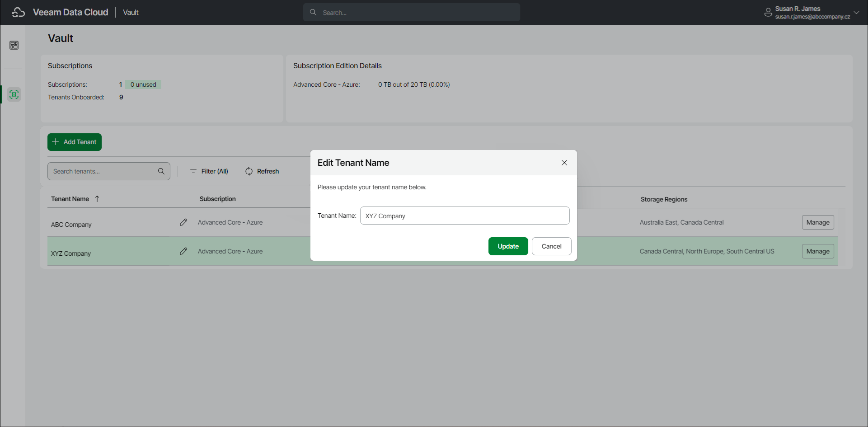Viewport: 868px width, 427px height.
Task: Edit XYZ Company name with pencil icon
Action: [x=183, y=251]
